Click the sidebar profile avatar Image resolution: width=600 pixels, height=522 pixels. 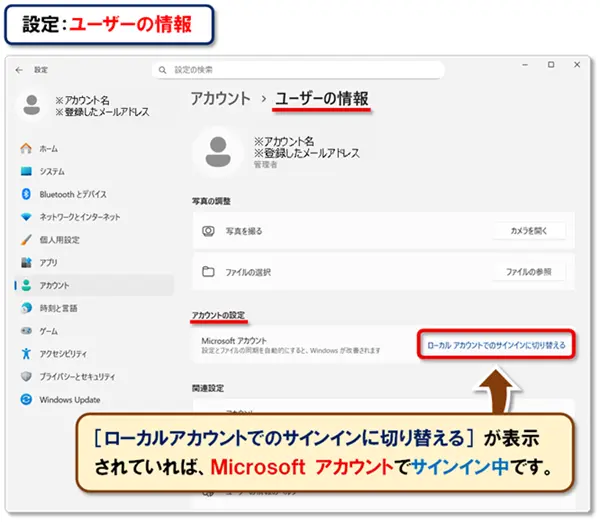[31, 105]
